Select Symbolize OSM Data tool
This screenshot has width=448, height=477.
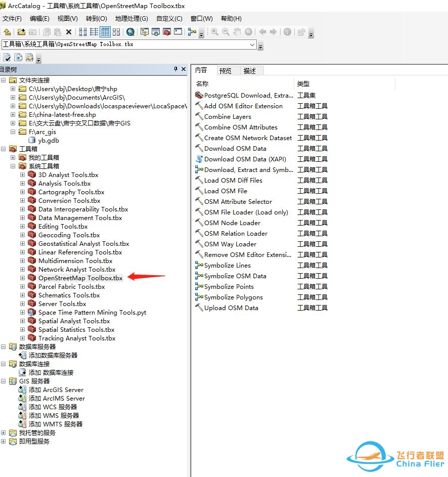point(235,276)
